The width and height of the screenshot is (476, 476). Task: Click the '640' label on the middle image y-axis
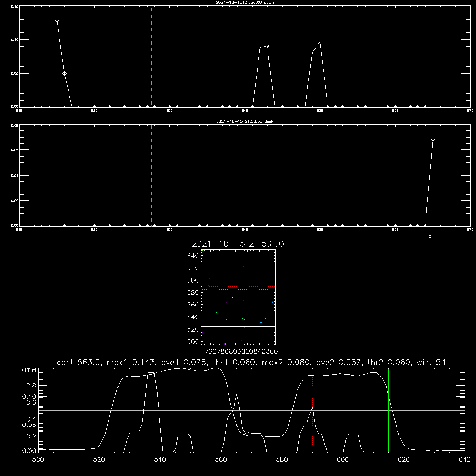(193, 256)
